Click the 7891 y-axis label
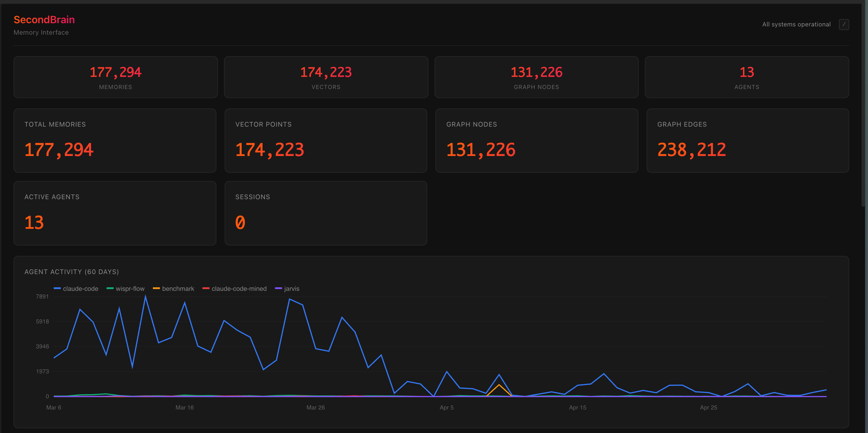 tap(43, 296)
